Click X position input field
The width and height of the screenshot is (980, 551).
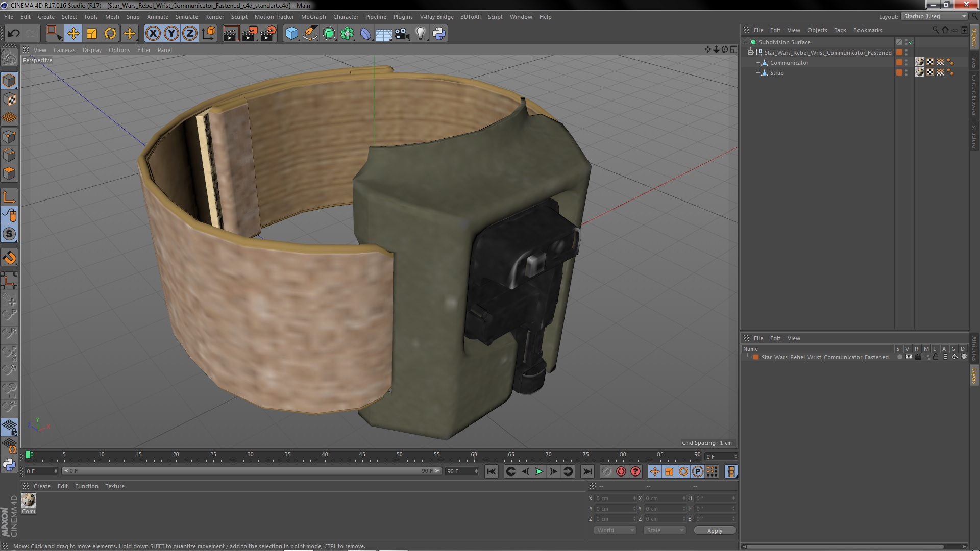615,498
